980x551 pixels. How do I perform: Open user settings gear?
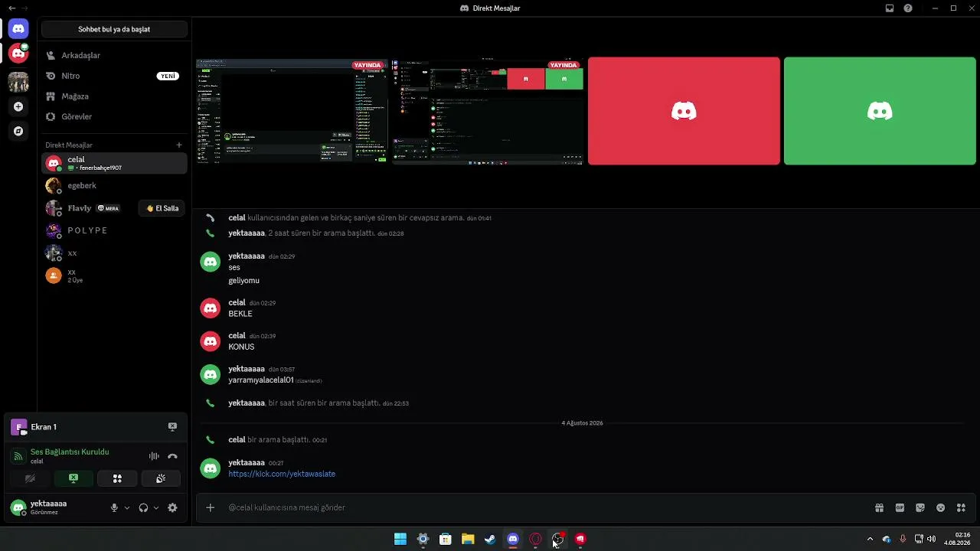click(x=172, y=507)
